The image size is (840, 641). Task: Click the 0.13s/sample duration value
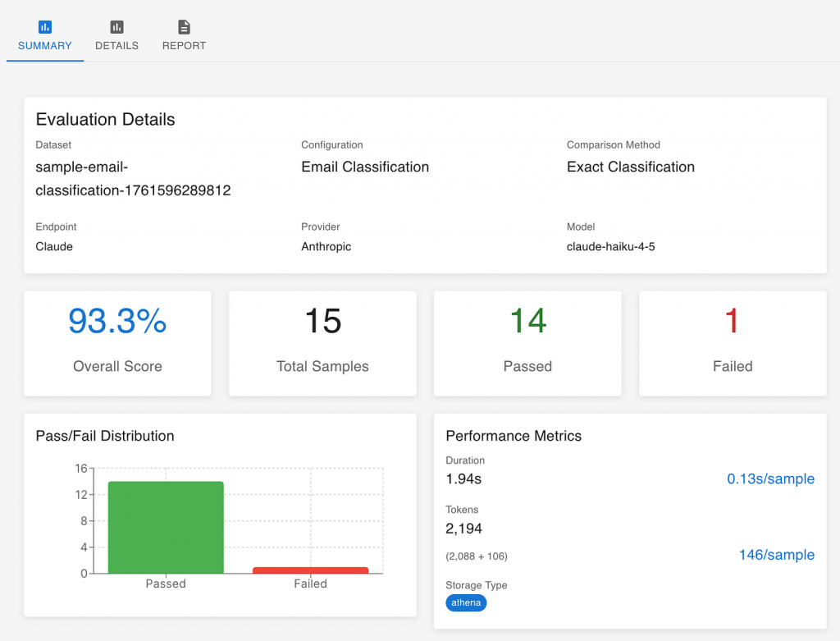(770, 478)
